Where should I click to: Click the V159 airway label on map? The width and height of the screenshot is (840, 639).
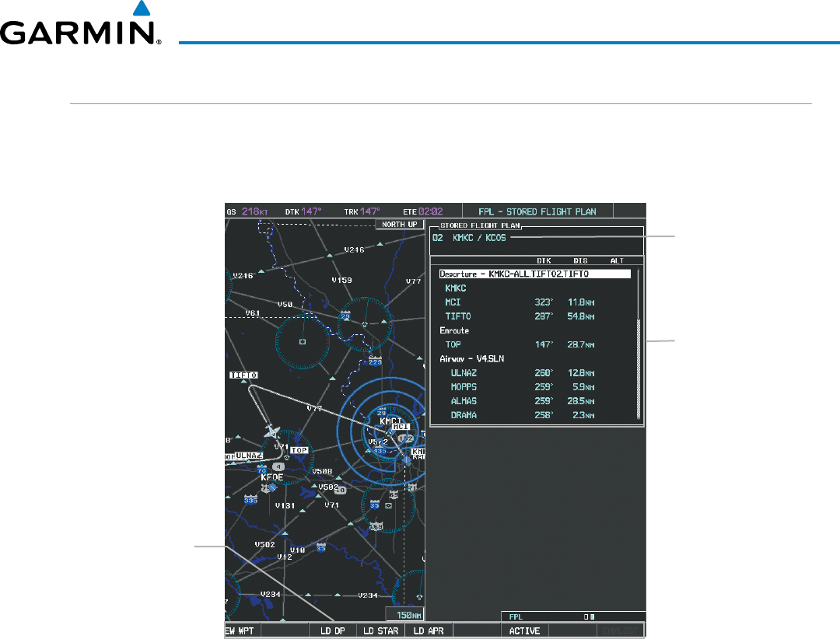(x=341, y=280)
